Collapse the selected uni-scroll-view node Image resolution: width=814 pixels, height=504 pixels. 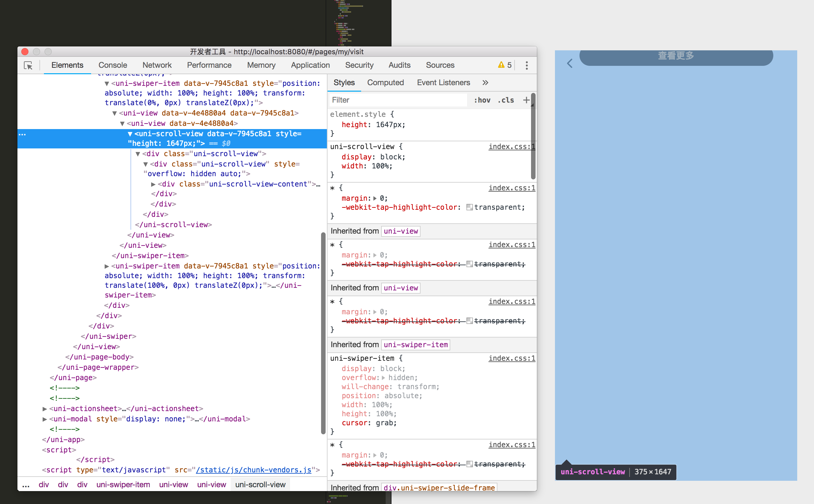130,134
